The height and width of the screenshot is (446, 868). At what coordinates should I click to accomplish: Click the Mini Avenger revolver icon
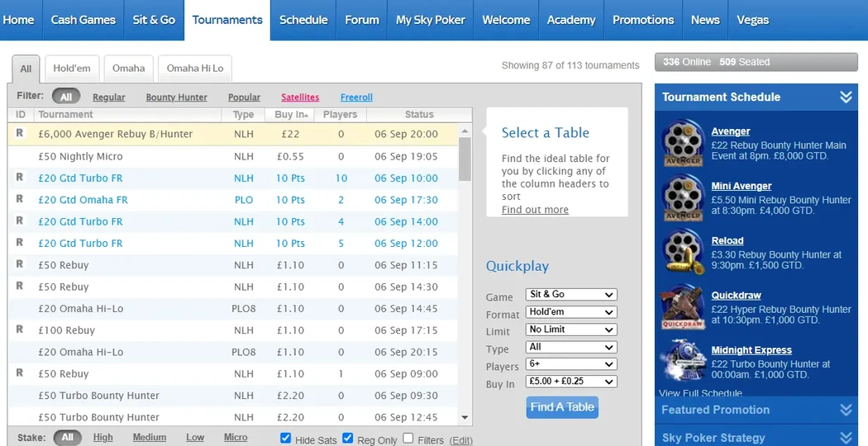[683, 198]
